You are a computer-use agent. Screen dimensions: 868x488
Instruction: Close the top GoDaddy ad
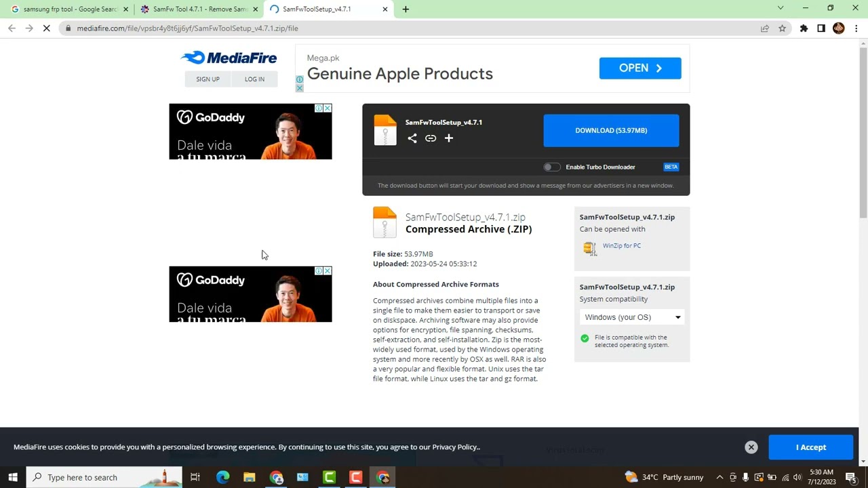328,108
